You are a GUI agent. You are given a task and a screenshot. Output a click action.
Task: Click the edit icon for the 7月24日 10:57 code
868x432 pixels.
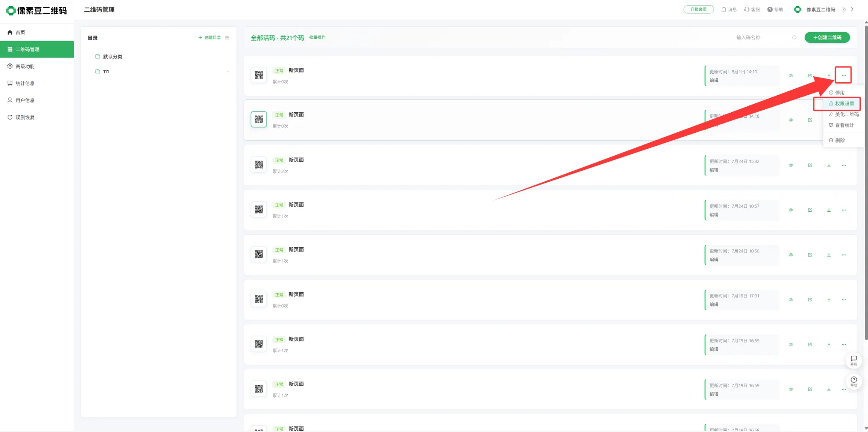810,210
